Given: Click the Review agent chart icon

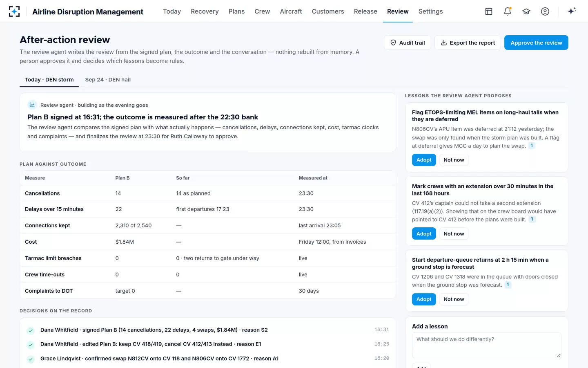Looking at the screenshot, I should [x=32, y=105].
